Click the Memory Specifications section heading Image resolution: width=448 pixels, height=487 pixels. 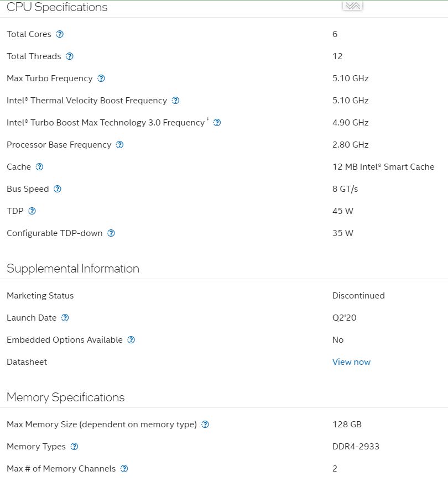pos(66,397)
